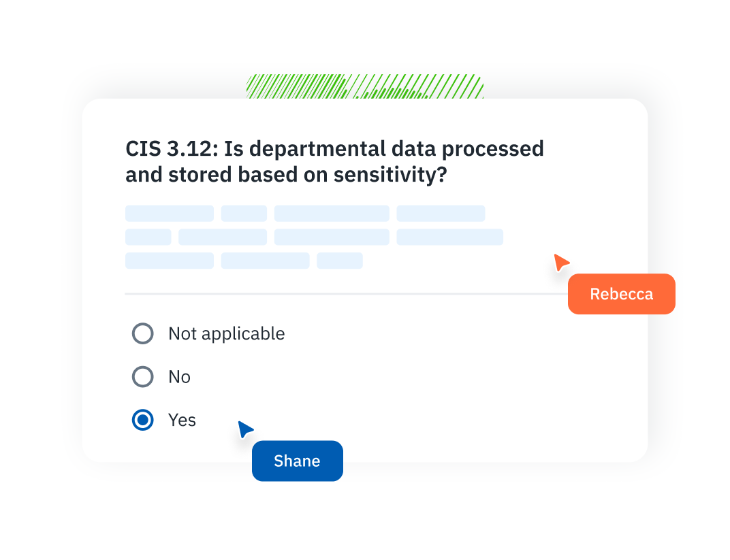
Task: Click the selected "Yes" radio button
Action: point(142,421)
